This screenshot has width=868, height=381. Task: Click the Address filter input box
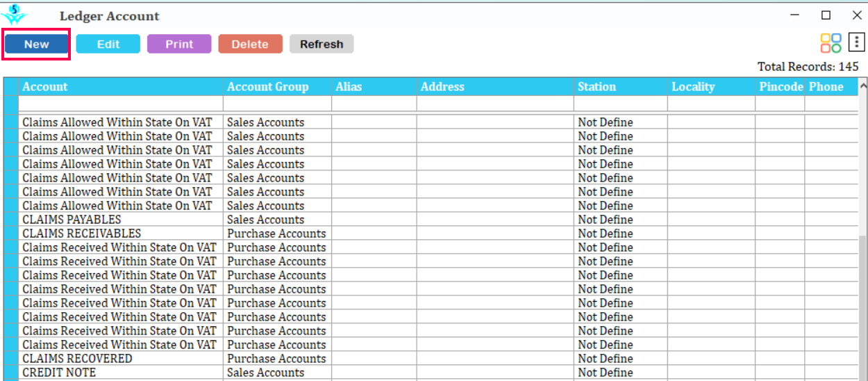495,104
